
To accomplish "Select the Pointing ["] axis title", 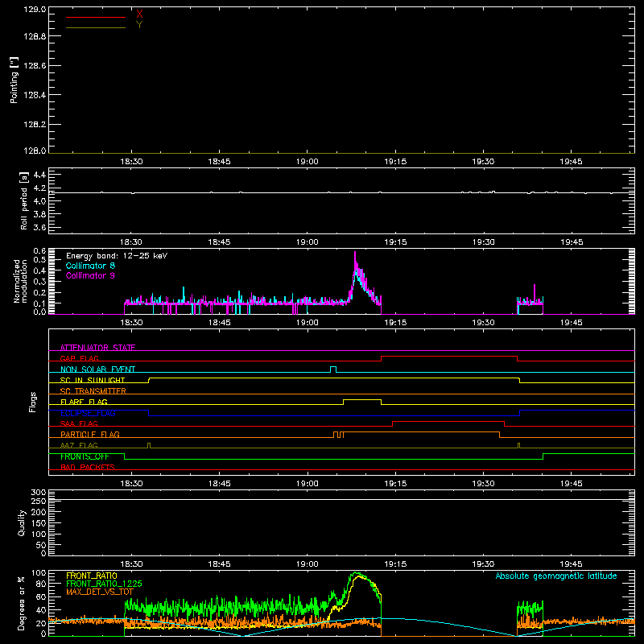I will 14,80.
